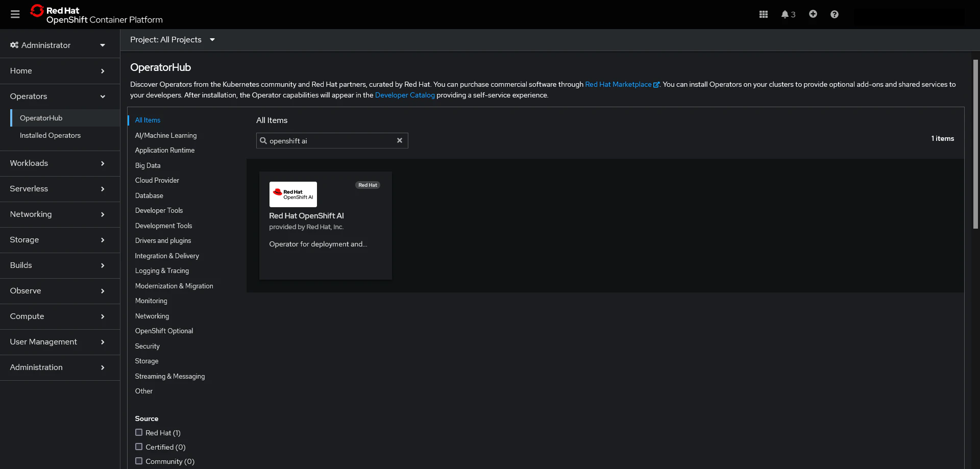Filter by Storage category in OperatorHub
This screenshot has width=980, height=469.
[146, 361]
